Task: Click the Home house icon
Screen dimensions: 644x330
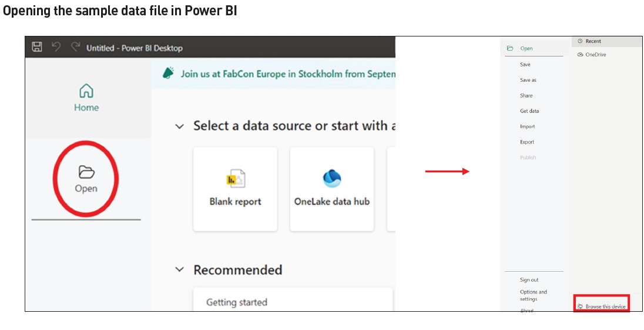Action: pos(86,91)
